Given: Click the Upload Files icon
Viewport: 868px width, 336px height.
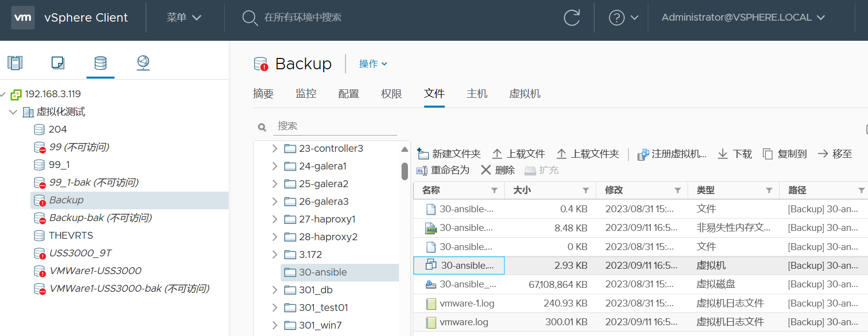Looking at the screenshot, I should (497, 154).
